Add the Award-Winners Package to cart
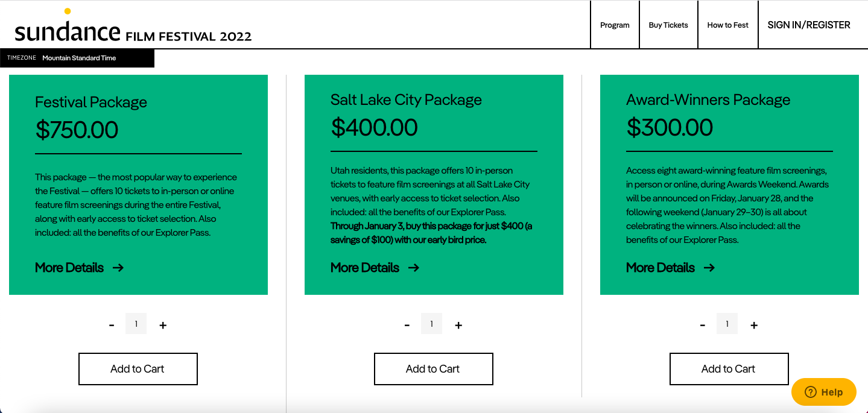Screen dimensions: 868x413 point(729,368)
